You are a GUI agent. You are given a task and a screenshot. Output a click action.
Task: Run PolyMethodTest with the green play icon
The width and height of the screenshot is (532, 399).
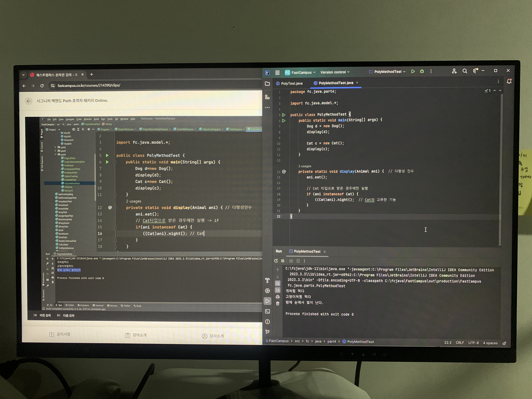413,71
